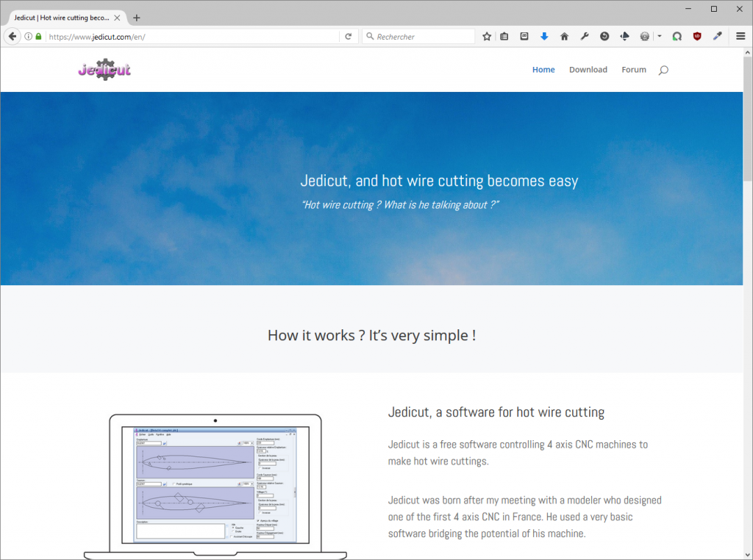Click the scrollbar down arrow
This screenshot has width=753, height=560.
(748, 555)
